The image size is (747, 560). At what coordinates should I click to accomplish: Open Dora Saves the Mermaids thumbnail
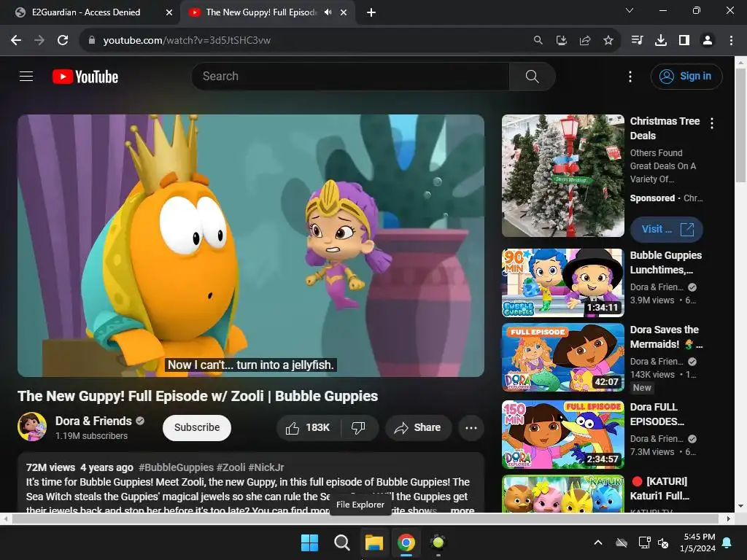pos(563,357)
